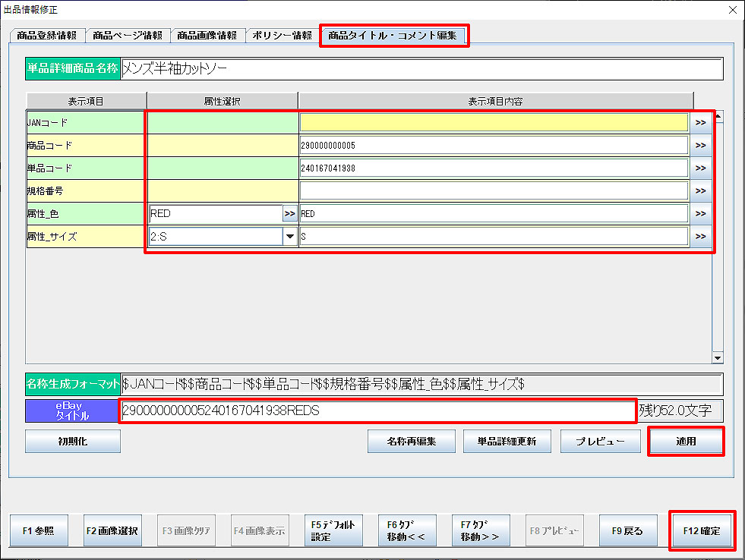Click the far-right >> button in 属性_サイズ row
This screenshot has height=560, width=745.
coord(699,237)
